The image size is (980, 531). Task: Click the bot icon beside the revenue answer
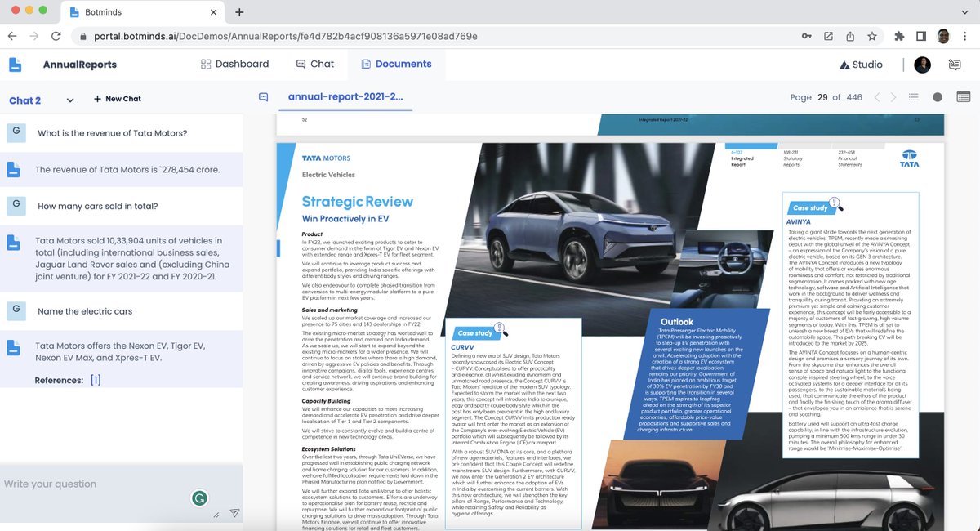click(13, 170)
